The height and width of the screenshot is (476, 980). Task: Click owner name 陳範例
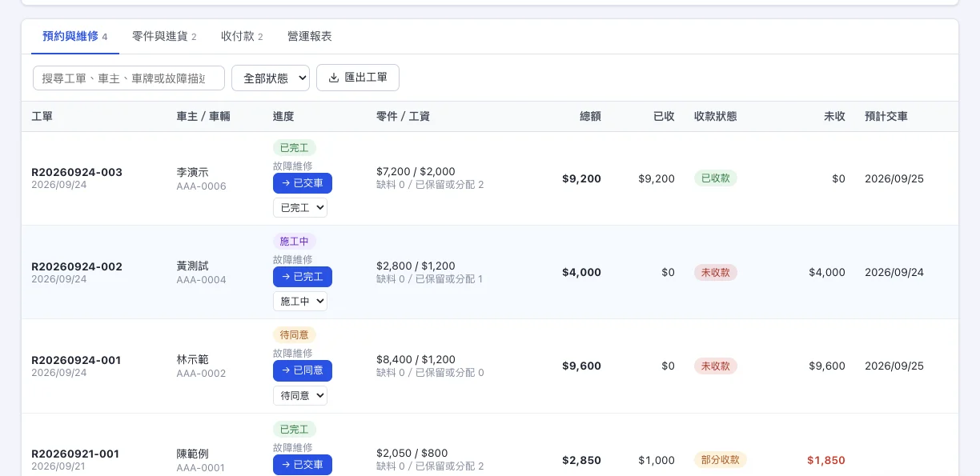[192, 454]
